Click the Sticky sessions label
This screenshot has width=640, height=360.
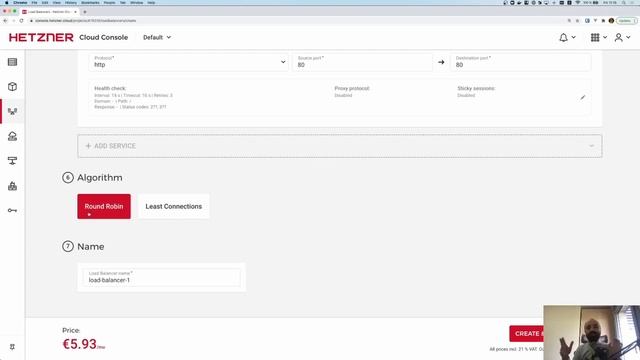pyautogui.click(x=476, y=88)
